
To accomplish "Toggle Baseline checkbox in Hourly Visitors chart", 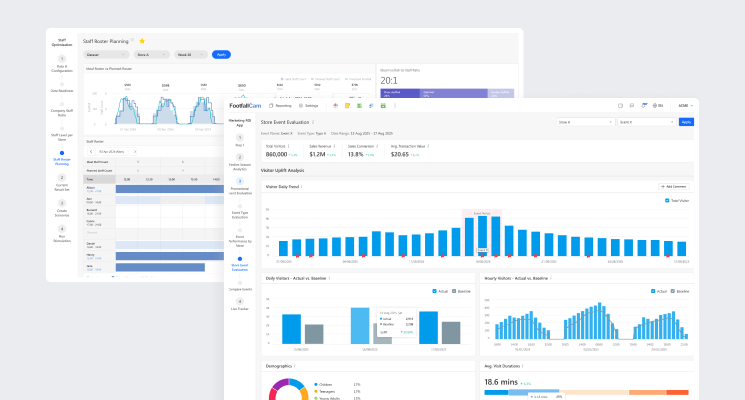I will tap(673, 291).
